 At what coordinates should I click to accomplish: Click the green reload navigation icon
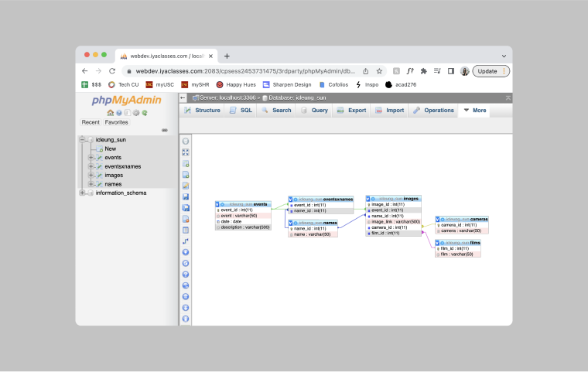[145, 113]
